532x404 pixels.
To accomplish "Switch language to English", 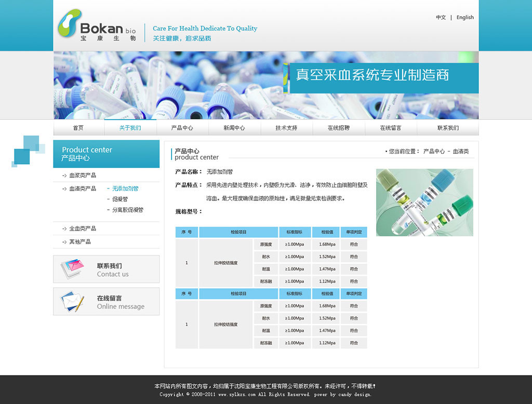I will tap(465, 18).
